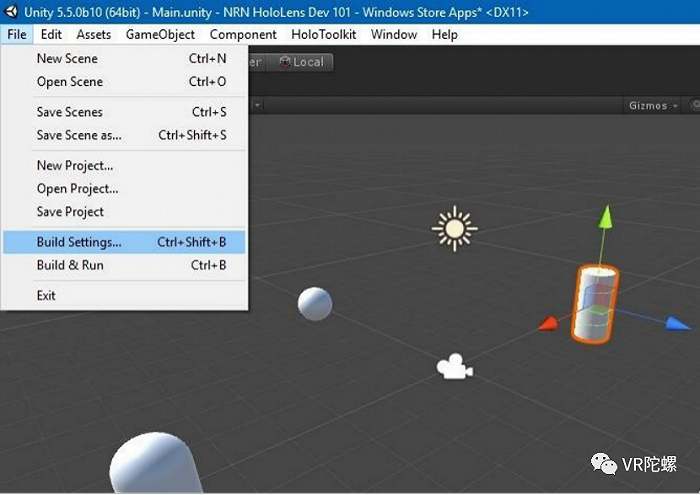The image size is (700, 495).
Task: Open the dropdown arrow beside Gizmos bar left
Action: tap(257, 105)
